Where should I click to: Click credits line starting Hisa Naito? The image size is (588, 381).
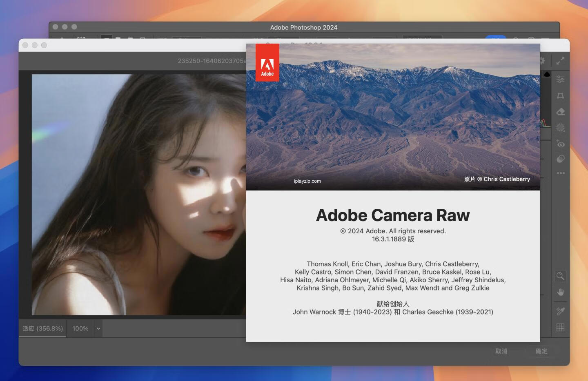pos(393,280)
